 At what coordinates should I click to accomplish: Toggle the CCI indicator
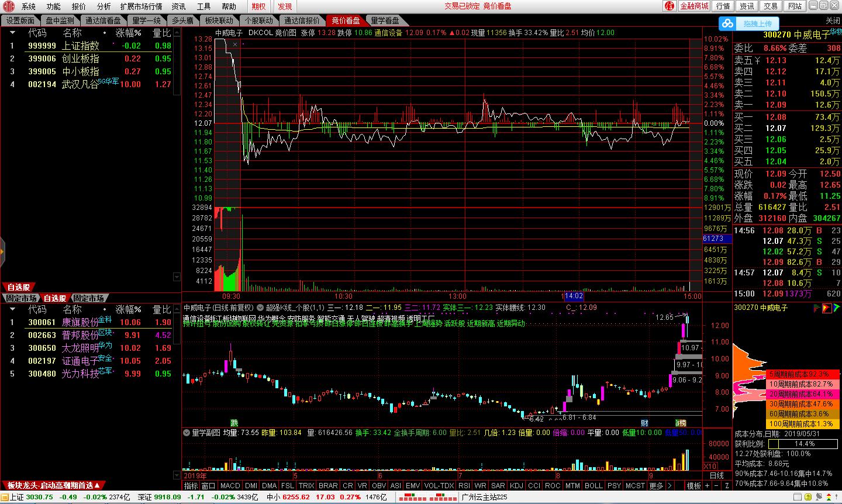click(x=534, y=486)
